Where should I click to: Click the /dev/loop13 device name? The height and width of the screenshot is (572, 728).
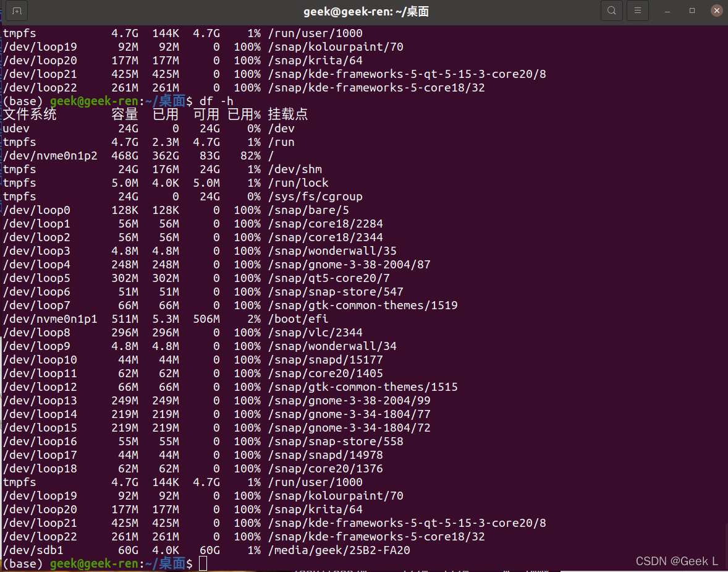coord(40,401)
